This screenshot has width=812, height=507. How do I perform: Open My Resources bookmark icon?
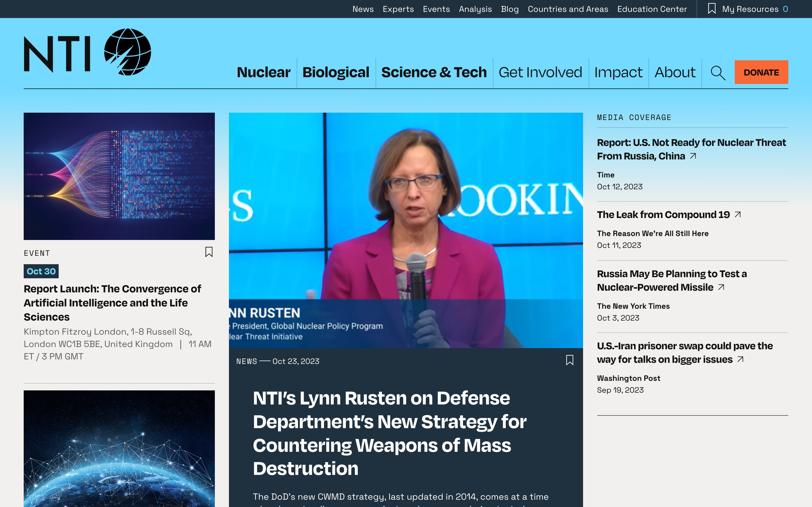pyautogui.click(x=712, y=9)
